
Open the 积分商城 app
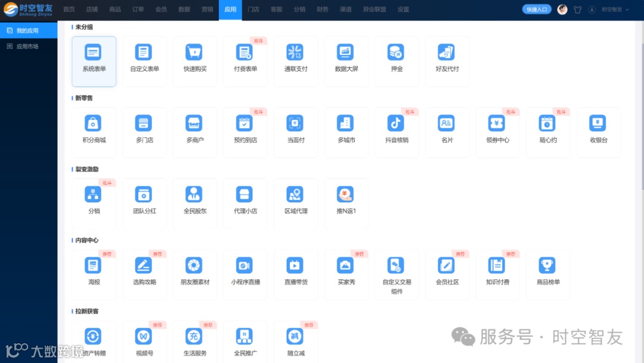pyautogui.click(x=94, y=133)
